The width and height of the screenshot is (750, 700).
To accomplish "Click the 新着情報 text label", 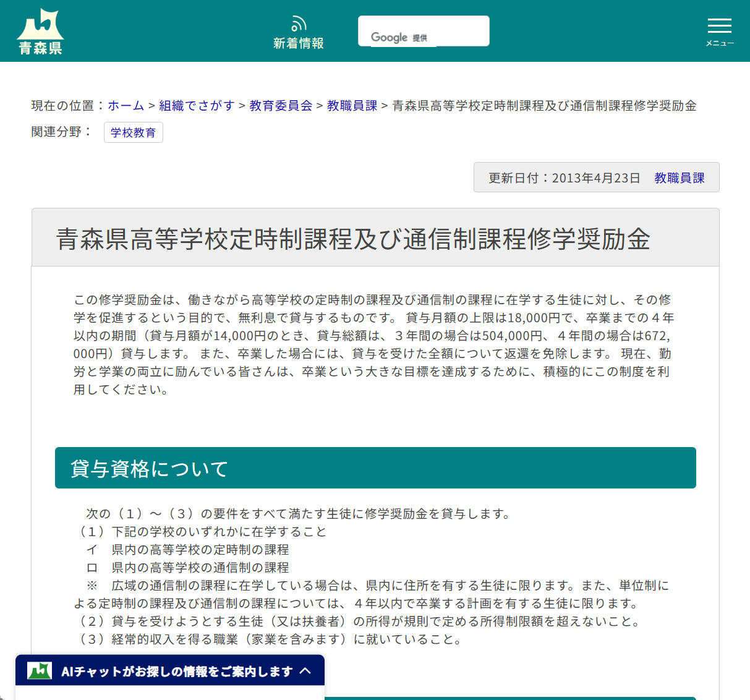I will point(299,43).
